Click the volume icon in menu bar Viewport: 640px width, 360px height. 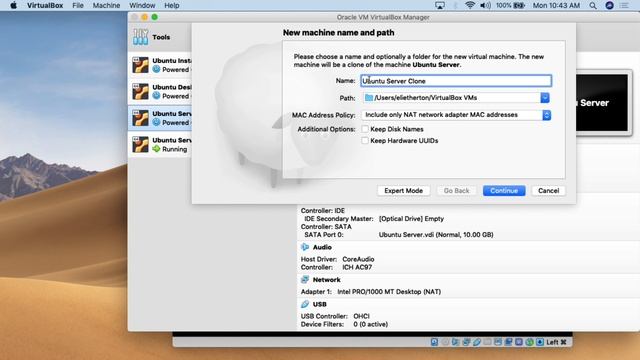pos(485,5)
